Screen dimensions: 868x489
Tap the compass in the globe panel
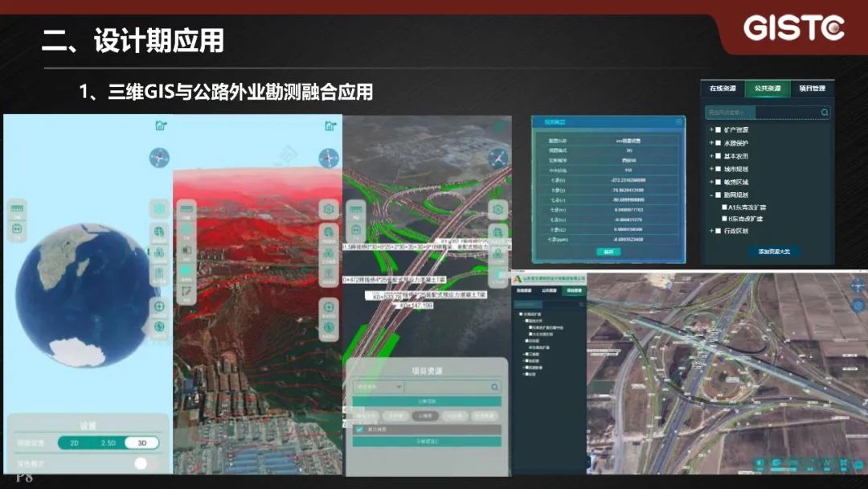[x=159, y=158]
